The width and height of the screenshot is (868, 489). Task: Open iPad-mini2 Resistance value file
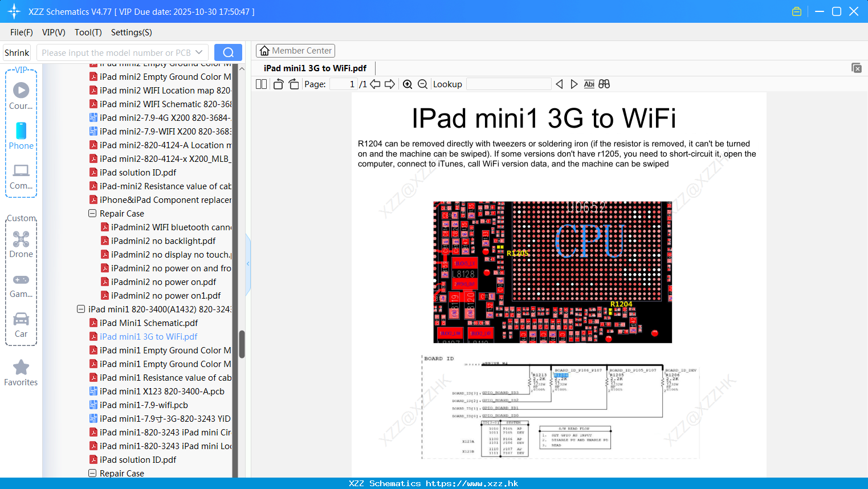point(160,186)
